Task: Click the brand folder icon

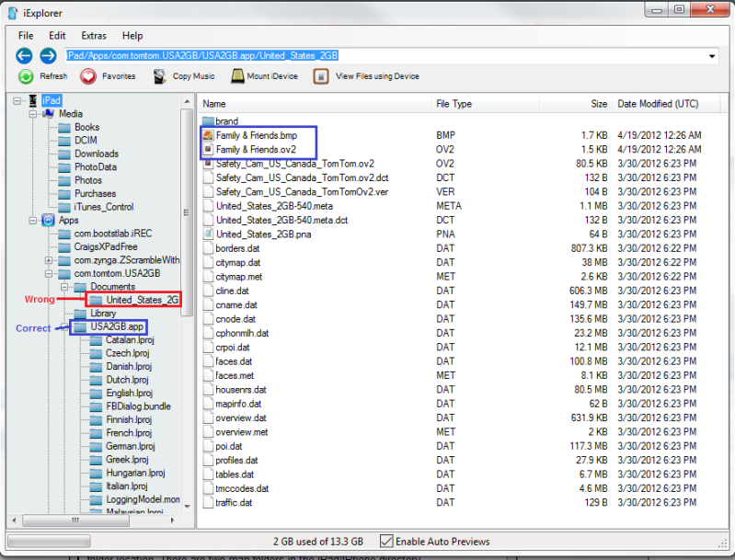Action: click(x=208, y=121)
